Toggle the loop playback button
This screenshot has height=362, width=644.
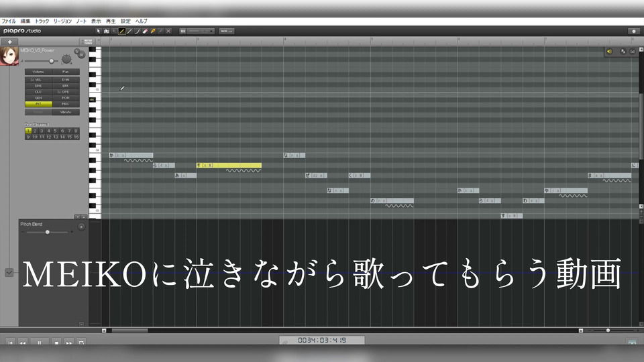pos(81,343)
